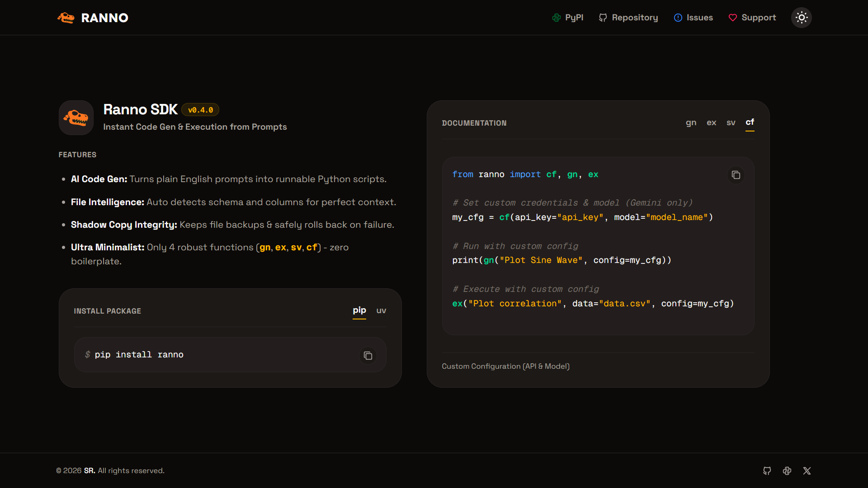
Task: Click the RANNO dinosaur logo in header
Action: point(66,18)
